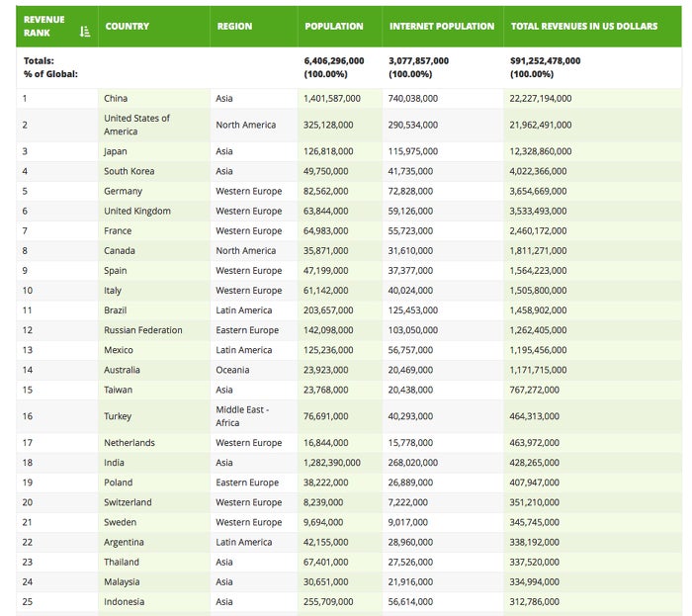Viewport: 692px width, 616px height.
Task: Click the Region column header
Action: (x=234, y=26)
